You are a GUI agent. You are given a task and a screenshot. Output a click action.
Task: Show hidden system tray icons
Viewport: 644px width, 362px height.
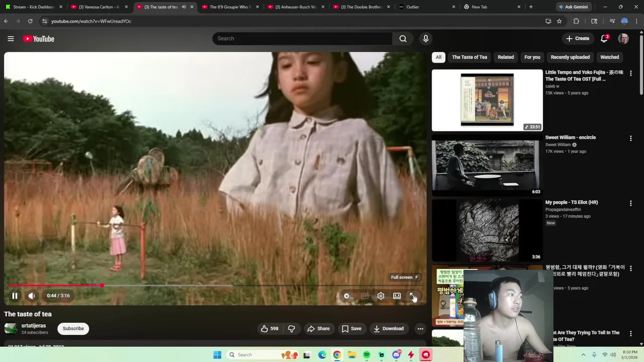click(x=584, y=355)
